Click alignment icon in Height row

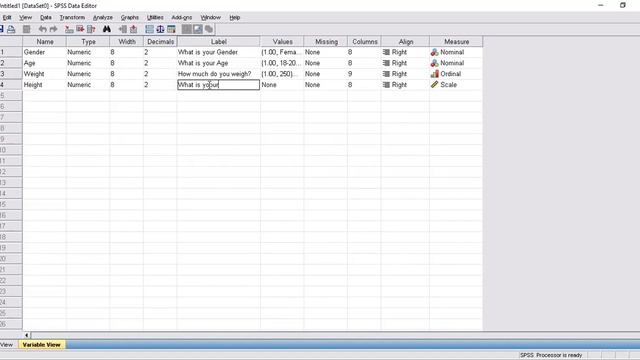[386, 85]
